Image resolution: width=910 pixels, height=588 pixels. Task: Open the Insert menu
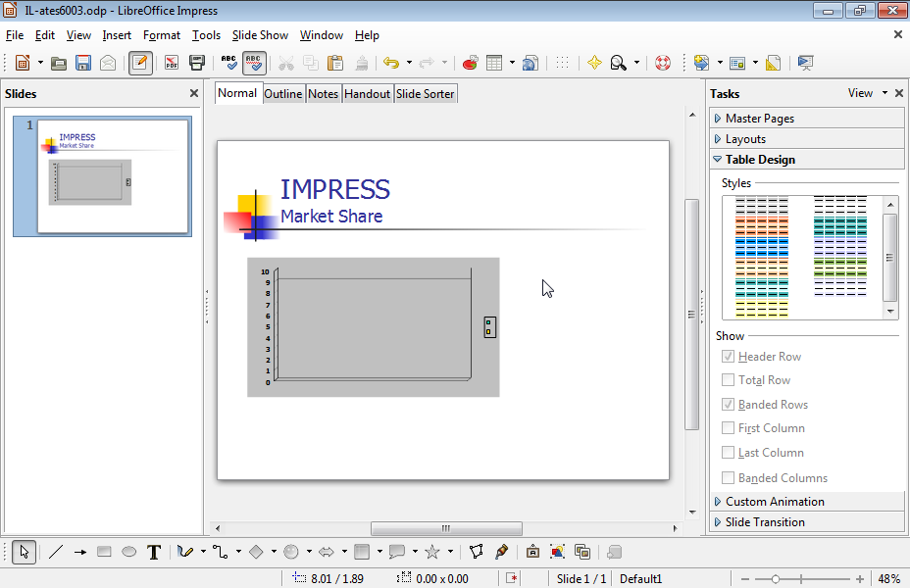[117, 35]
